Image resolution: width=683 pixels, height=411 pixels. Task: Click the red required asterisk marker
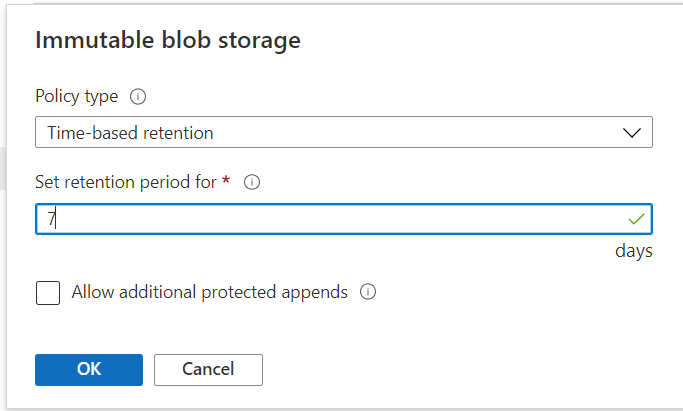226,181
